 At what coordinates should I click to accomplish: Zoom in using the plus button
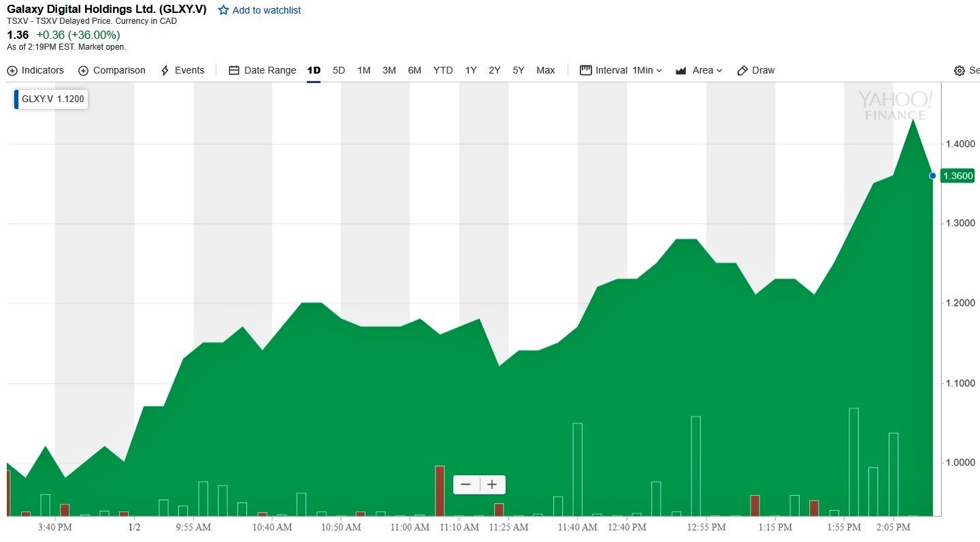[x=492, y=485]
